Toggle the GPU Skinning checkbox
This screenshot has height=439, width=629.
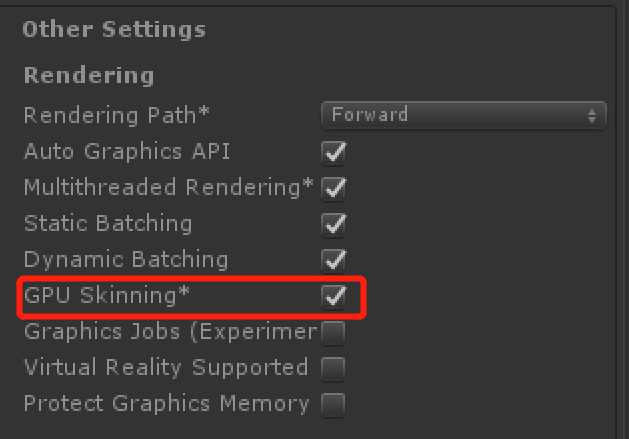click(x=334, y=296)
